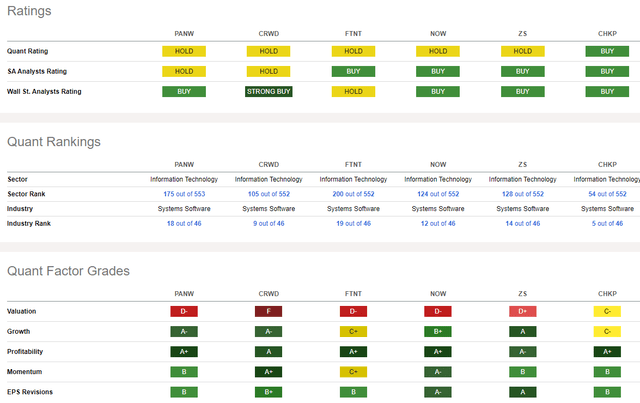The width and height of the screenshot is (640, 403).
Task: Open ZS industry rank 14 out of 46
Action: point(523,223)
